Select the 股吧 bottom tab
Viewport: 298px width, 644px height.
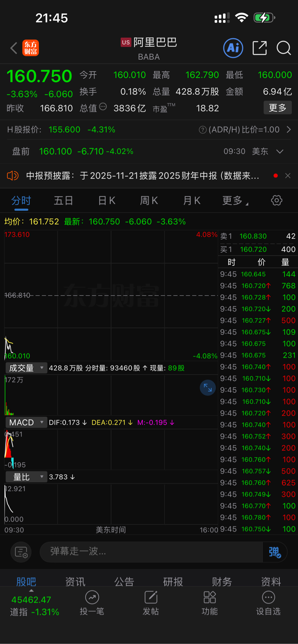click(x=26, y=581)
